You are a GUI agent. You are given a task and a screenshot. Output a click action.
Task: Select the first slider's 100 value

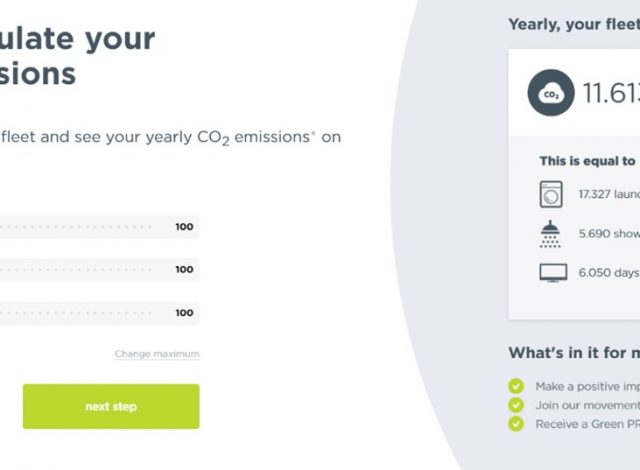[x=184, y=227]
